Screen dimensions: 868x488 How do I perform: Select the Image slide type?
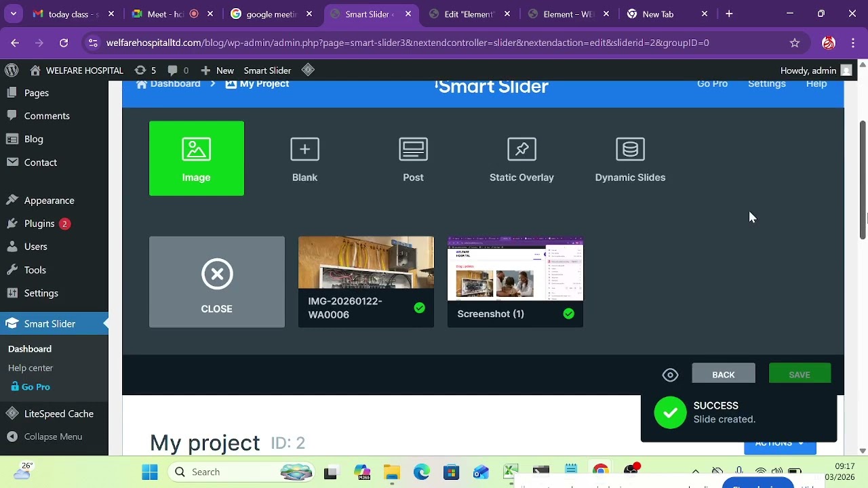tap(196, 159)
